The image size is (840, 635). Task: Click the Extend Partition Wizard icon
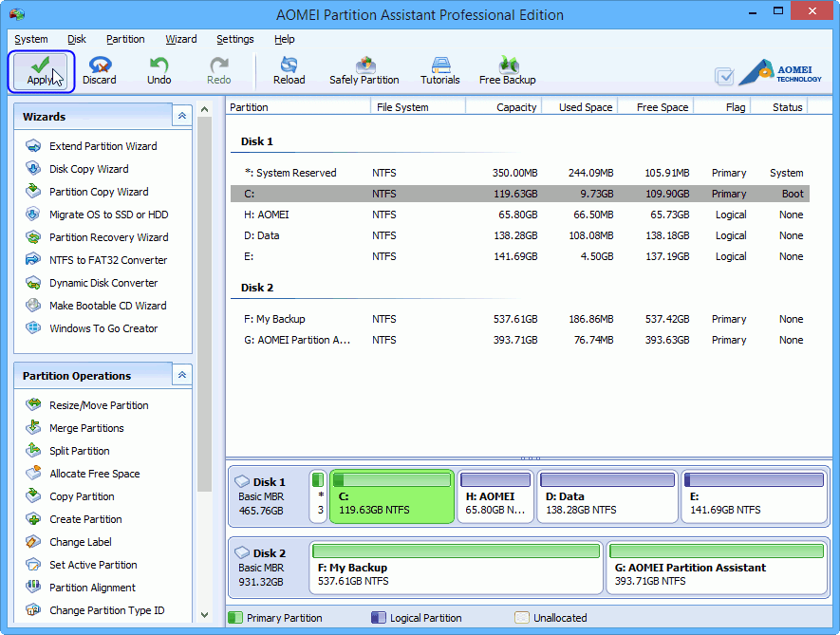click(x=33, y=146)
